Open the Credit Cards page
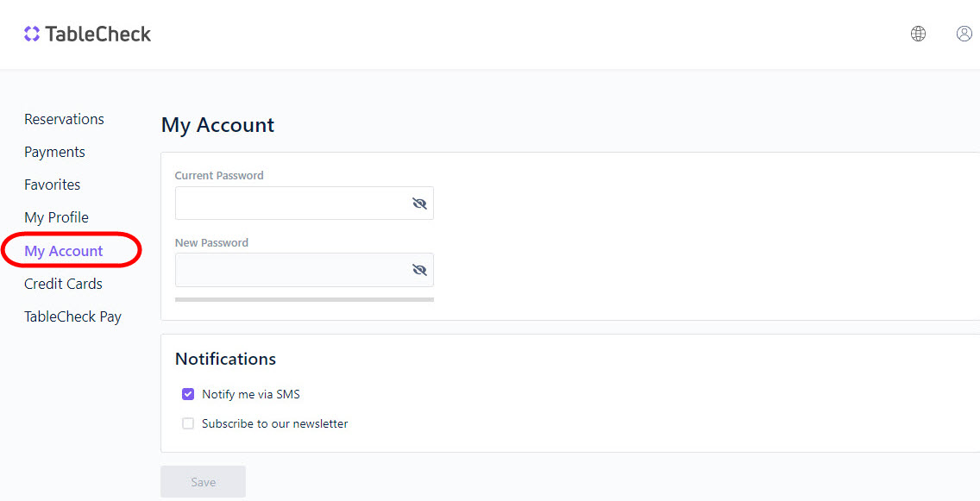 63,284
